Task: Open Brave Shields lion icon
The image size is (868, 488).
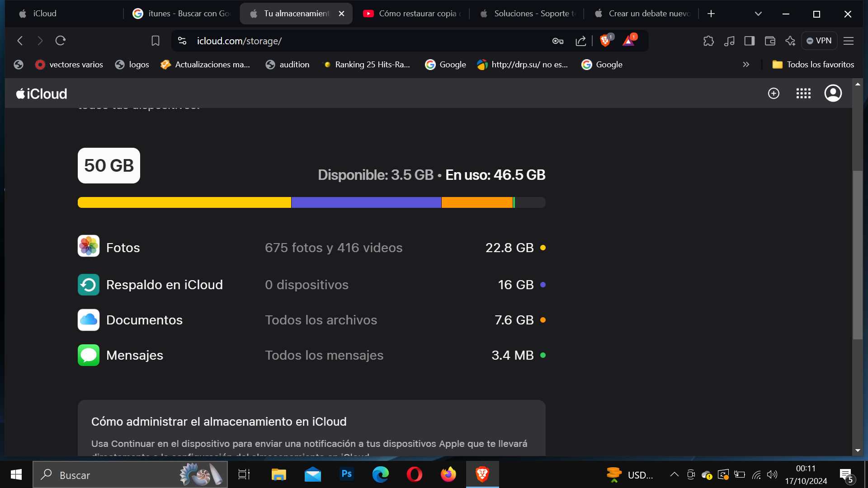Action: point(605,41)
